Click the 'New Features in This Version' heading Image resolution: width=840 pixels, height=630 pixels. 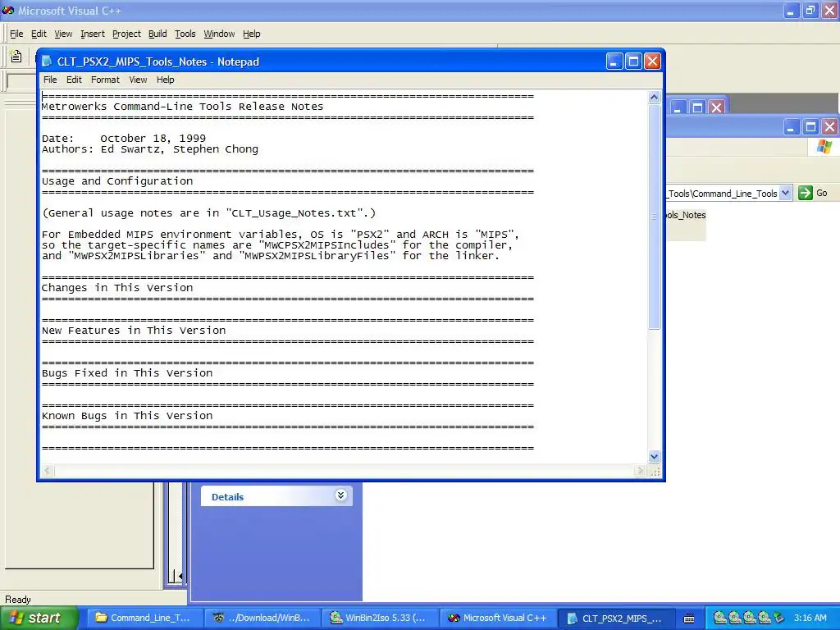[134, 331]
